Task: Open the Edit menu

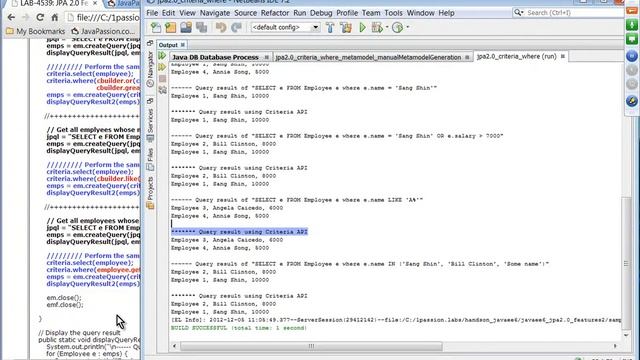Action: click(x=168, y=13)
